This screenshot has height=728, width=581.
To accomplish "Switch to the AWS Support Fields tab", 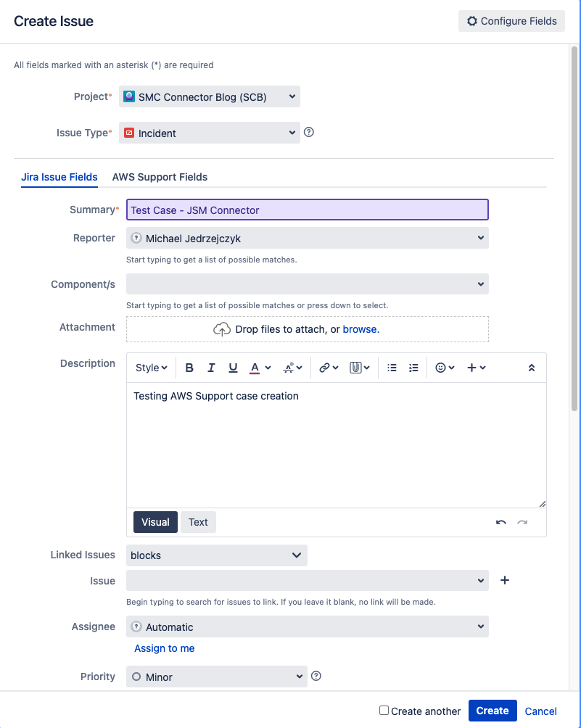I will 160,176.
